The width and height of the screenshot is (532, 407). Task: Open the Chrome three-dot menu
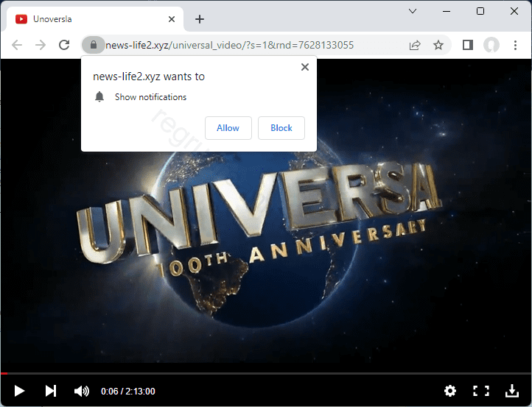click(515, 45)
